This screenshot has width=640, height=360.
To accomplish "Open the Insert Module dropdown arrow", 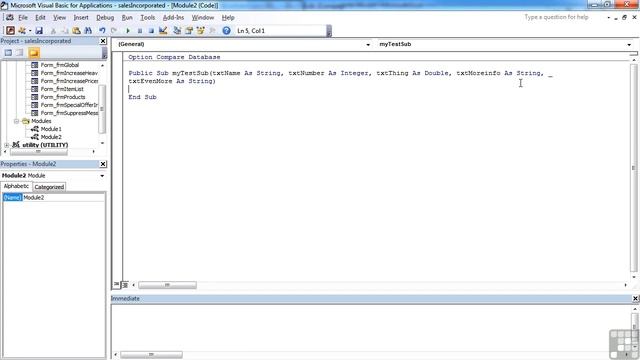I will click(x=30, y=31).
